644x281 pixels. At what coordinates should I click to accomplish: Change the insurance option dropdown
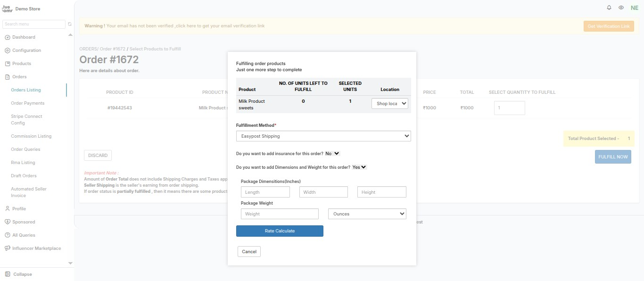[332, 154]
